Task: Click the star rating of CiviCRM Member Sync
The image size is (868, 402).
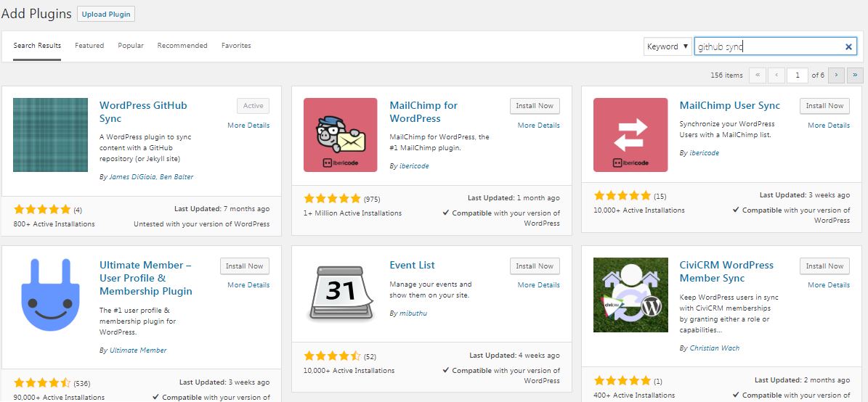Action: (x=622, y=380)
